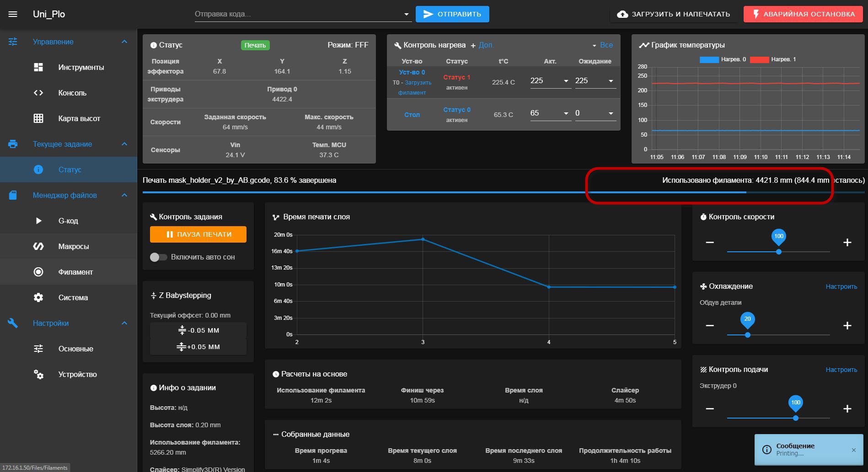Click ПАУЗА ПЕЧАТИ button
The width and height of the screenshot is (868, 472).
[x=198, y=234]
